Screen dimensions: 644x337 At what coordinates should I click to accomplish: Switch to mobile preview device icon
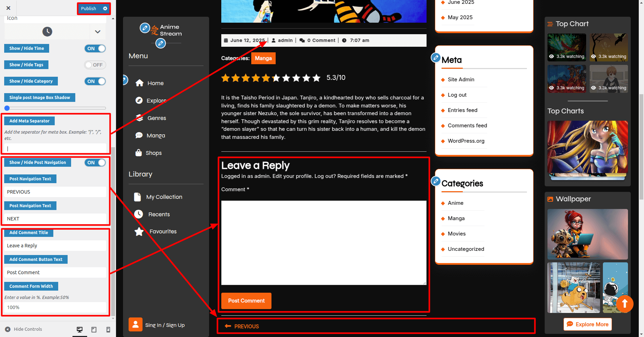pos(108,329)
